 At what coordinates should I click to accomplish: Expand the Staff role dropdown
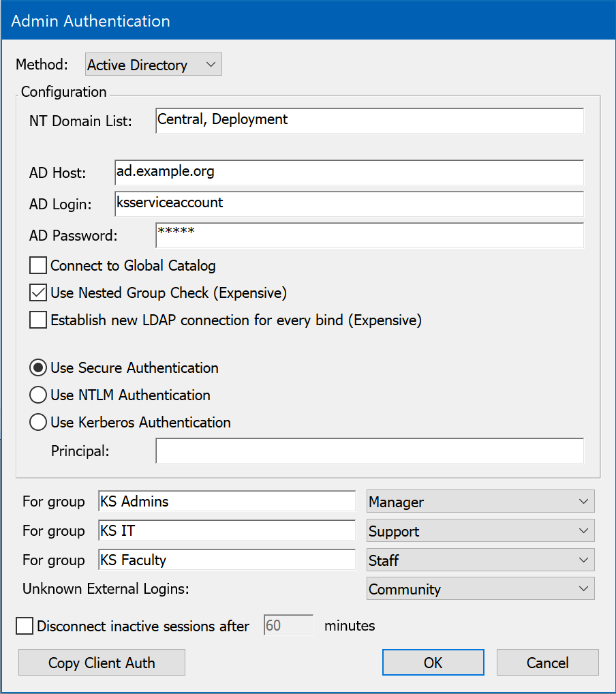[480, 560]
